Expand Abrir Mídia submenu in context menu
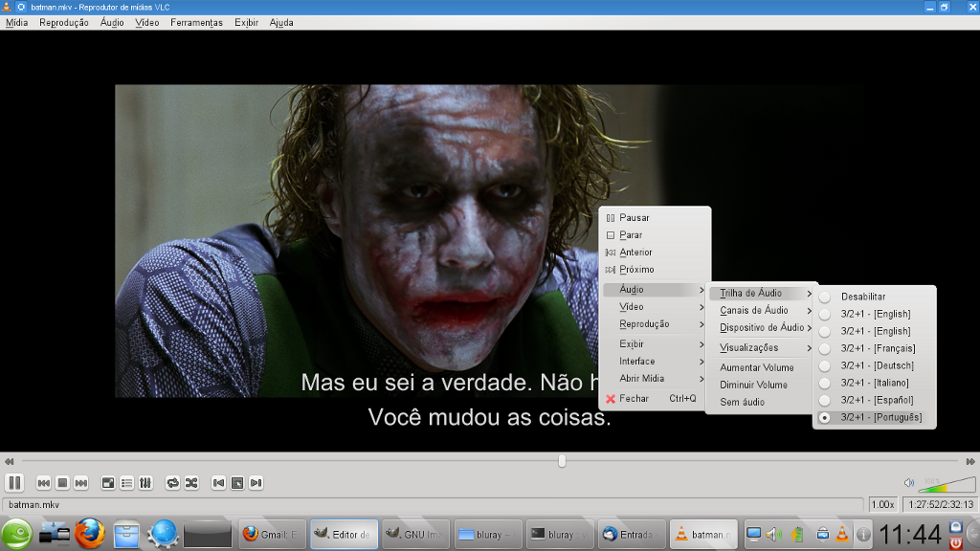This screenshot has width=980, height=551. [x=655, y=379]
